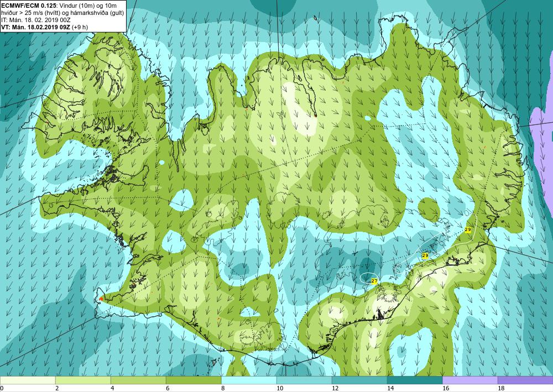Click the light purple 16–18 legend swatch
Image resolution: width=553 pixels, height=392 pixels.
click(x=470, y=380)
